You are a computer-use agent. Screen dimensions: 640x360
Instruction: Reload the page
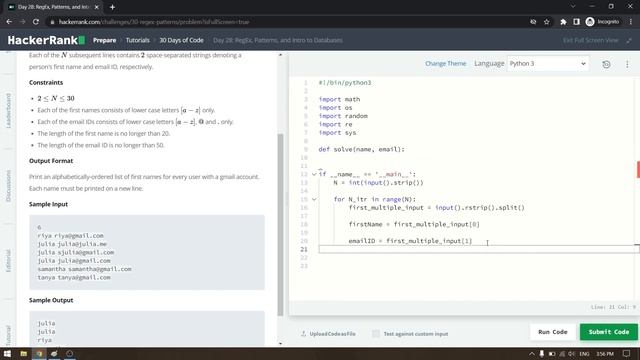[x=36, y=22]
